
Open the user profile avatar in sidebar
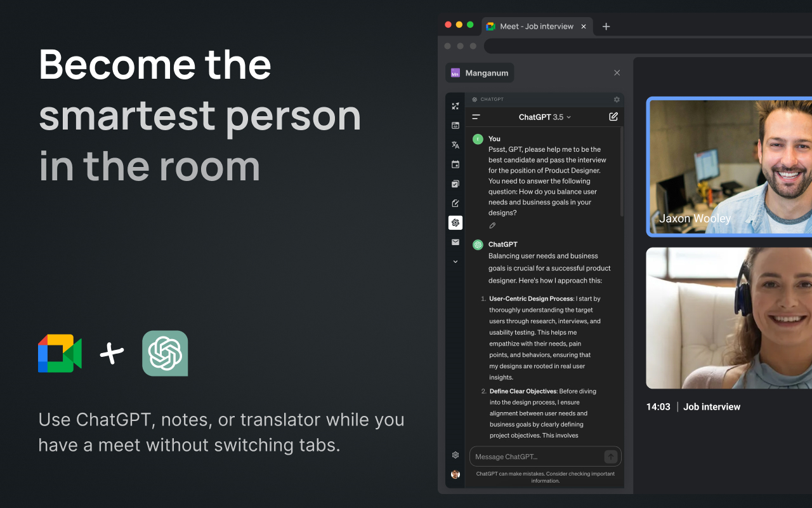pos(455,474)
